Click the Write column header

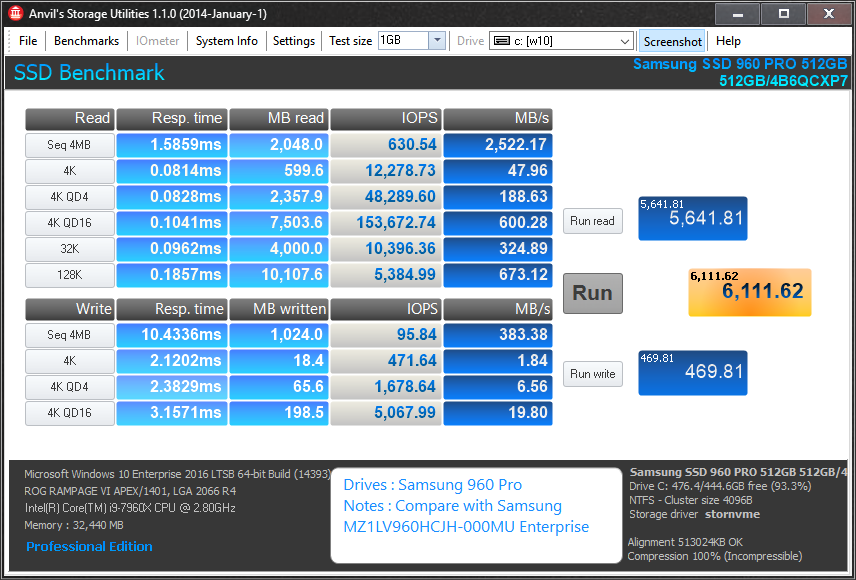(x=69, y=309)
